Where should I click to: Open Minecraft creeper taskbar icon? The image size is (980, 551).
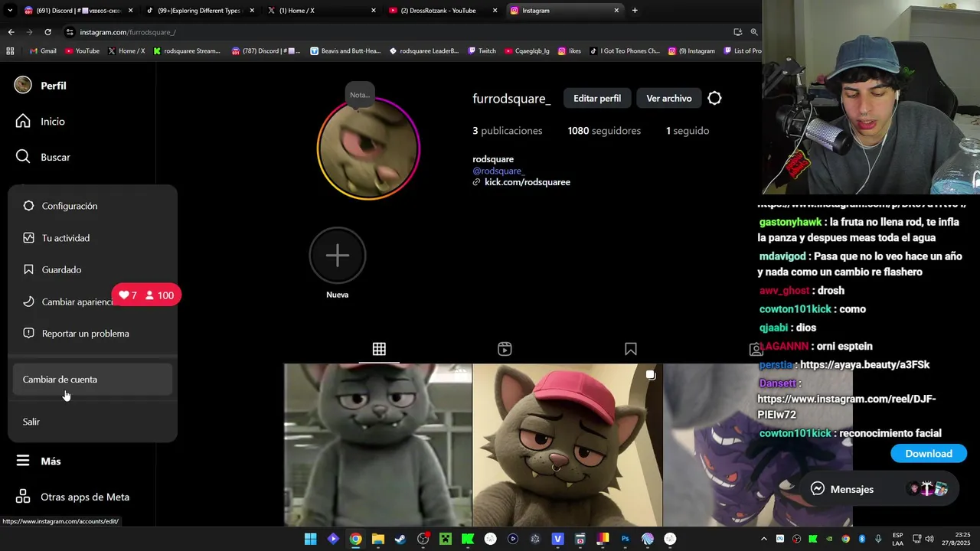pos(446,539)
